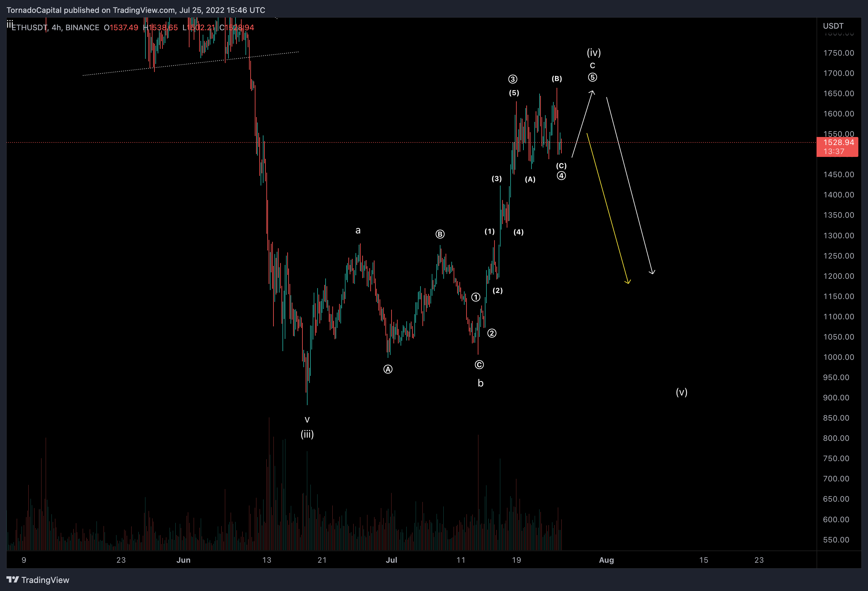Click the 1650.00 price axis label
The width and height of the screenshot is (868, 591).
838,93
